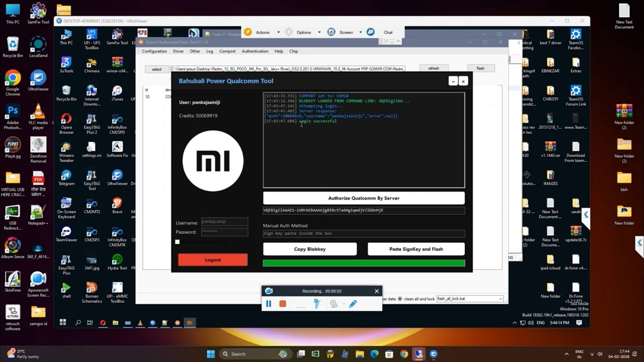This screenshot has height=362, width=644.
Task: Toggle the checkbox below the Password field
Action: 177,242
